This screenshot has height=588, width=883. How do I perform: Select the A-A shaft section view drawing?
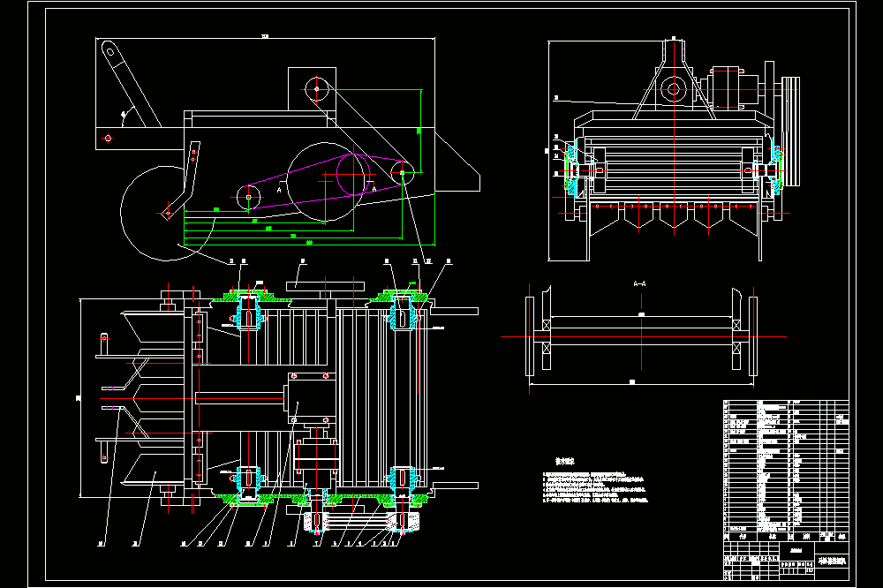[642, 336]
